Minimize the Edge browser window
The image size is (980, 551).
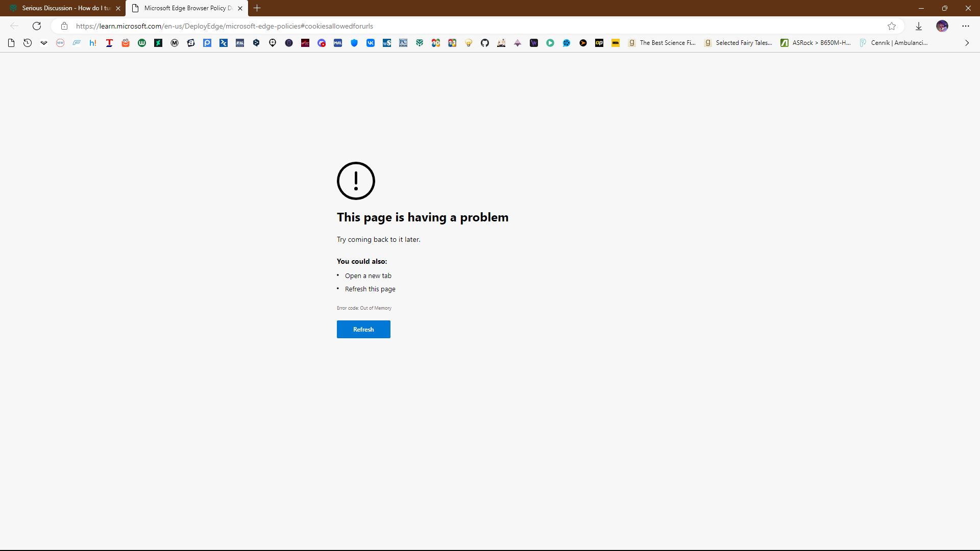click(x=921, y=8)
